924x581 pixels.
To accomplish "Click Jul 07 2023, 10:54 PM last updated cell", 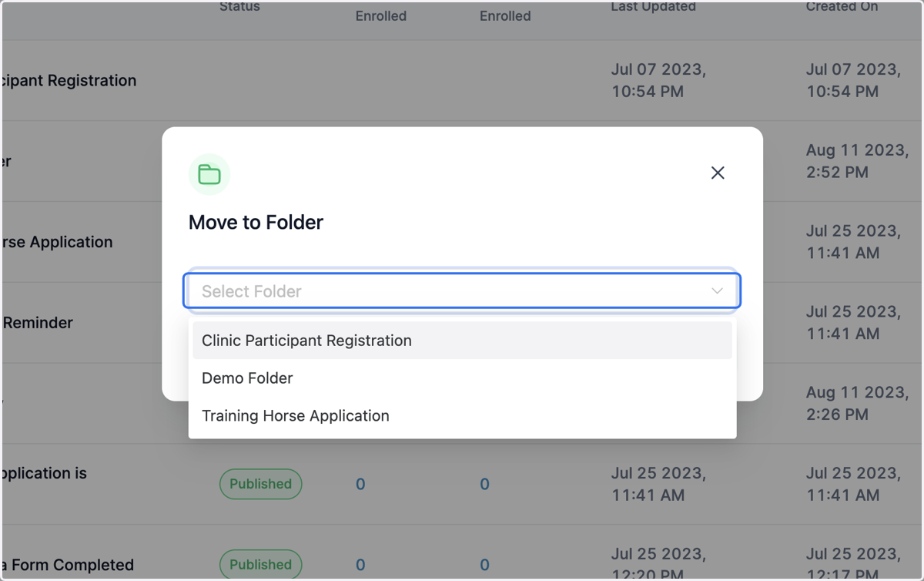I will click(x=658, y=80).
